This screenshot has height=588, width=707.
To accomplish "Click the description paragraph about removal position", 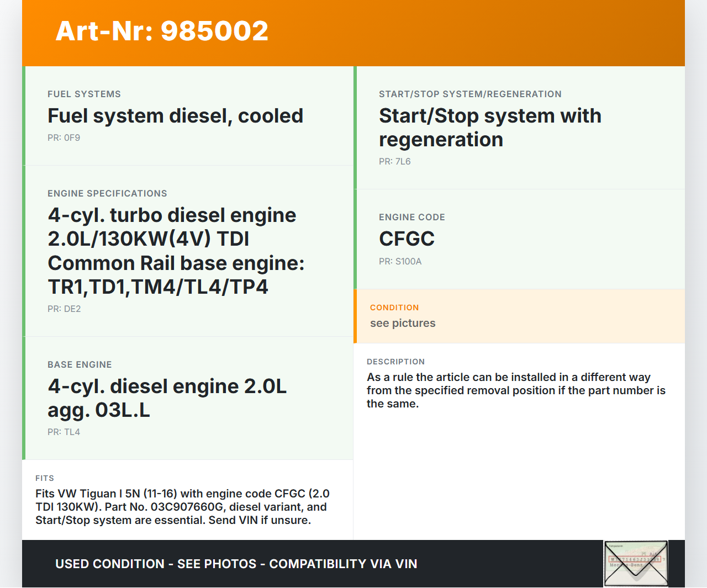I will (516, 390).
